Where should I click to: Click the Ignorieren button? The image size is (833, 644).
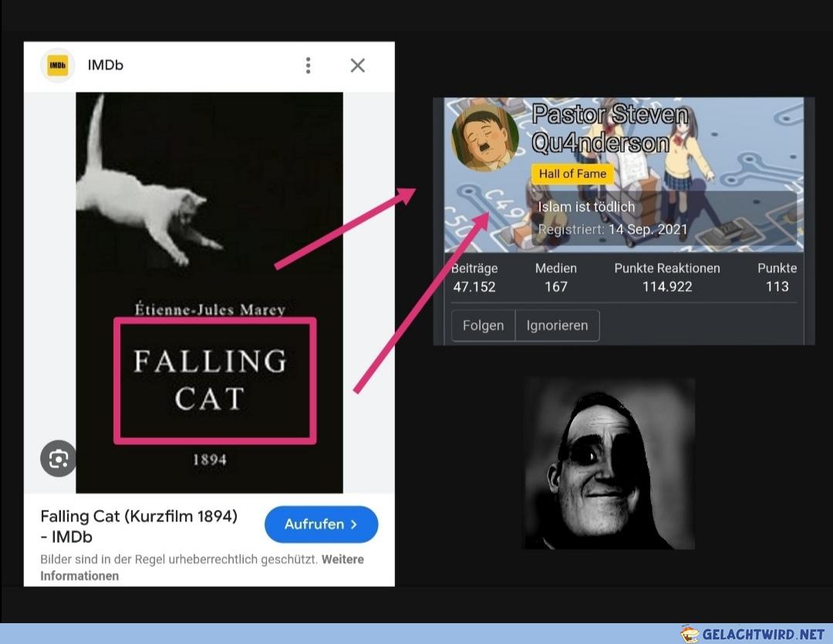click(x=558, y=325)
